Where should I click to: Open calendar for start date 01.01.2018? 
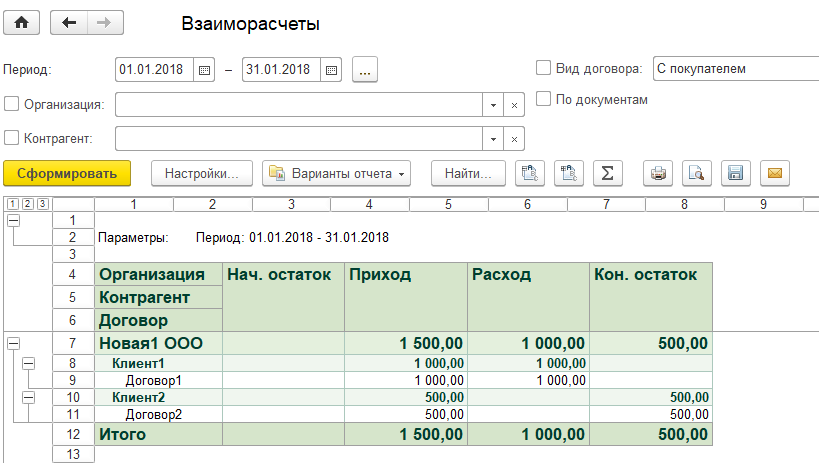[205, 70]
